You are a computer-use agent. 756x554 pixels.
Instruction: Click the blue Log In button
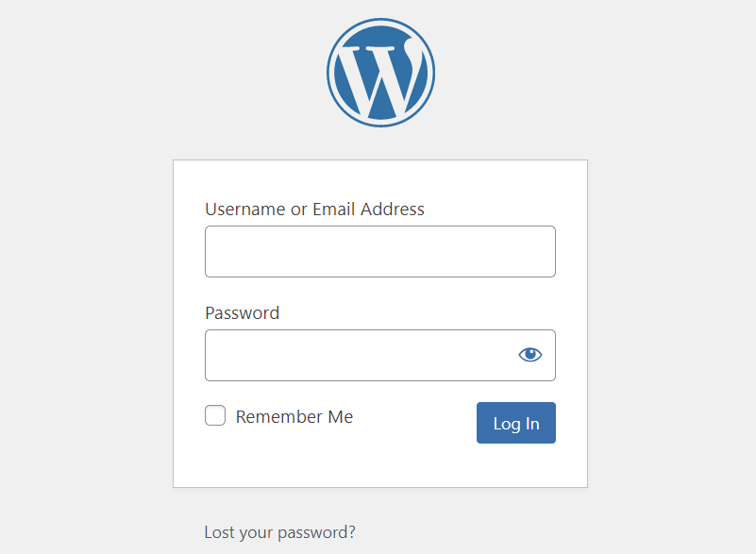(515, 423)
